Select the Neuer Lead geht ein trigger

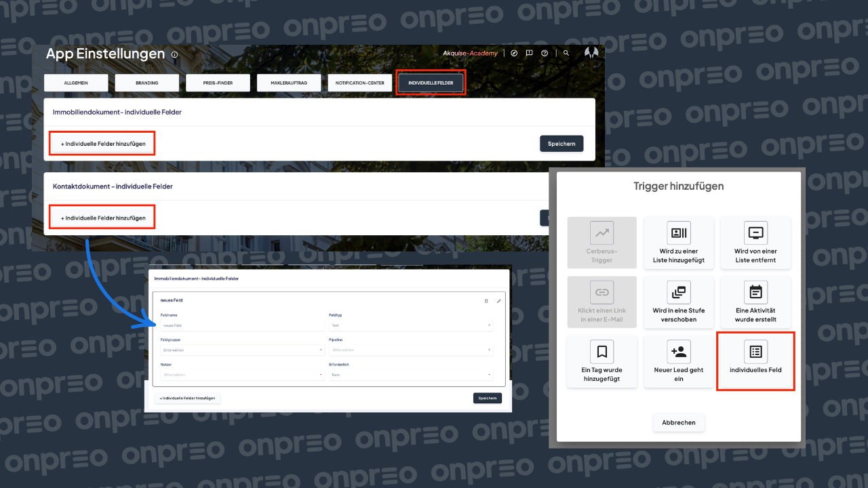(678, 361)
